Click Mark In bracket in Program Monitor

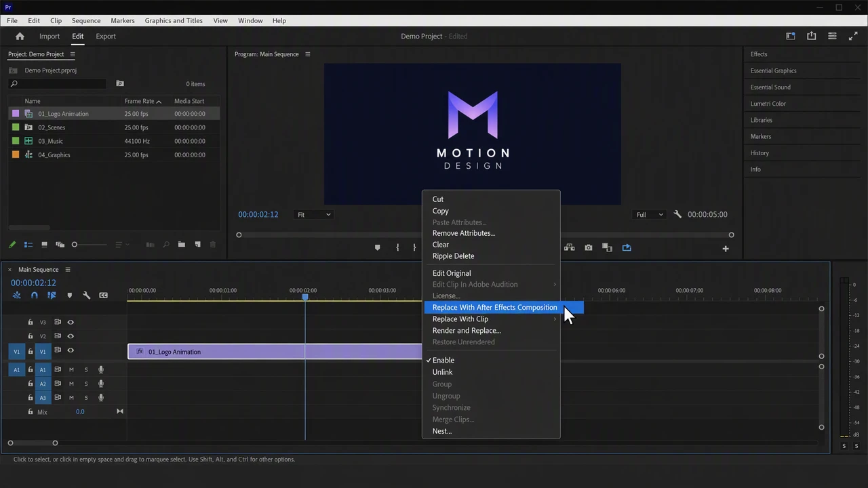coord(397,248)
